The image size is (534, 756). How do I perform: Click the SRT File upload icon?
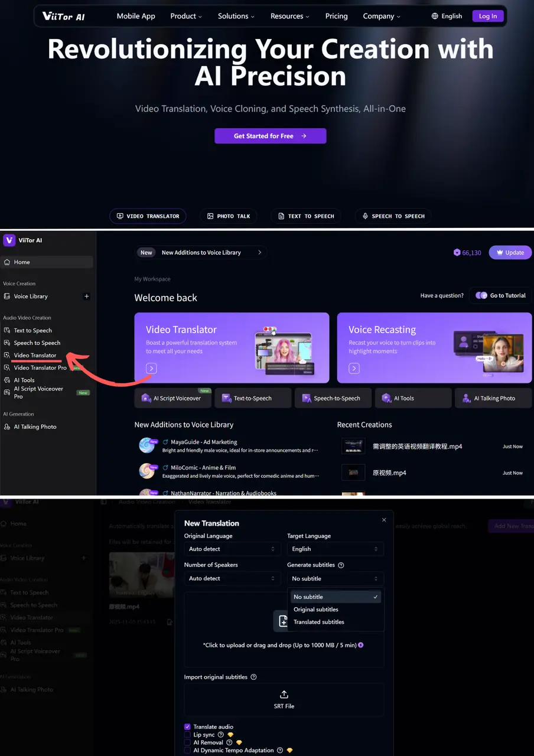[x=284, y=695]
